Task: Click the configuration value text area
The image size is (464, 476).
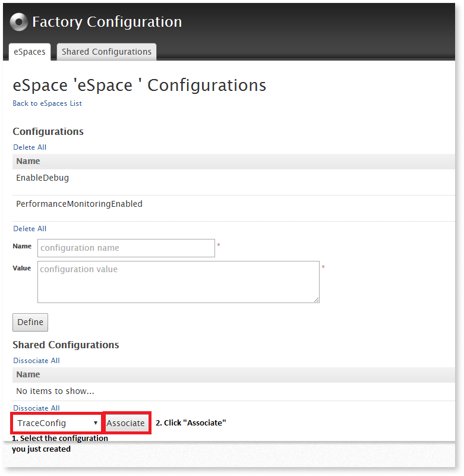Action: tap(178, 282)
